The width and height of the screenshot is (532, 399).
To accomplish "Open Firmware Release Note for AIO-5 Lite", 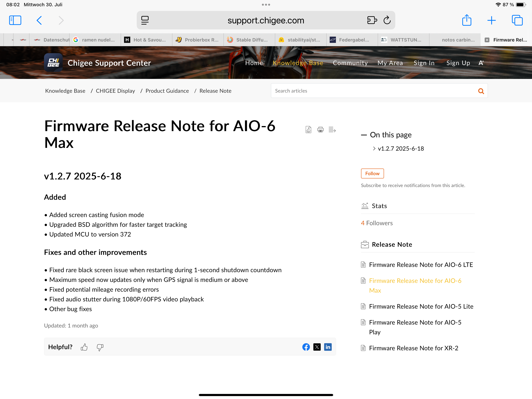I will [x=421, y=306].
